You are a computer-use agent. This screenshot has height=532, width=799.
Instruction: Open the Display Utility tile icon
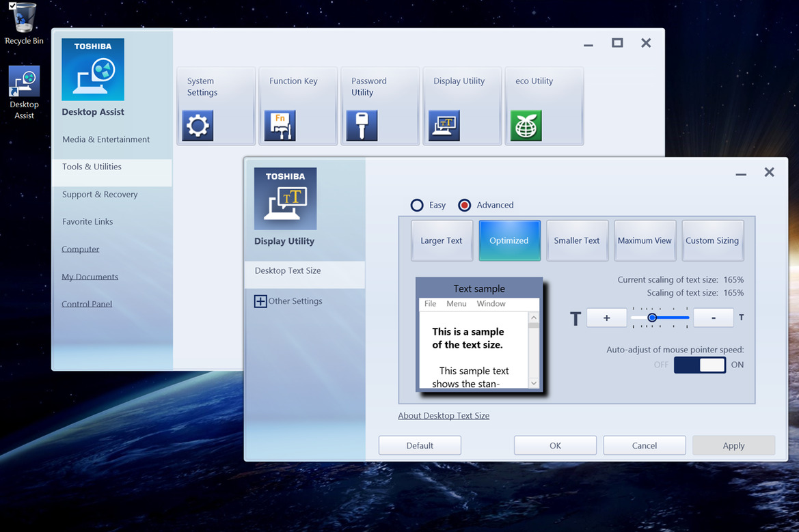point(444,125)
